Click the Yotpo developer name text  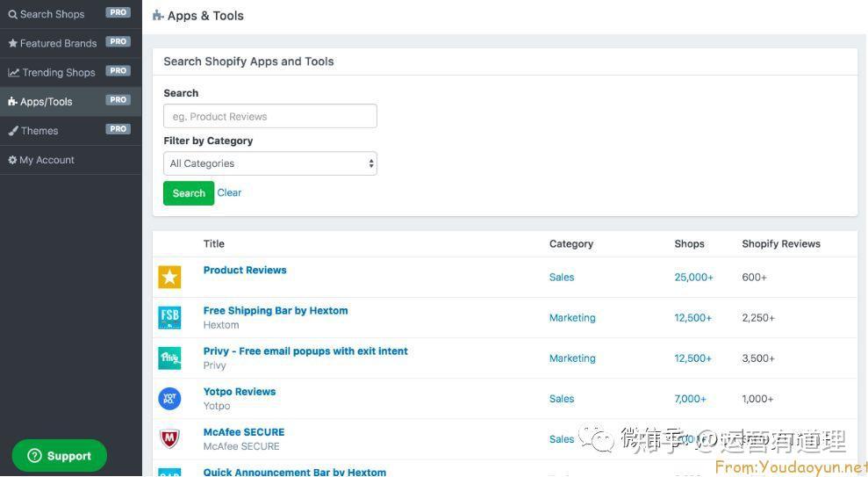[217, 406]
